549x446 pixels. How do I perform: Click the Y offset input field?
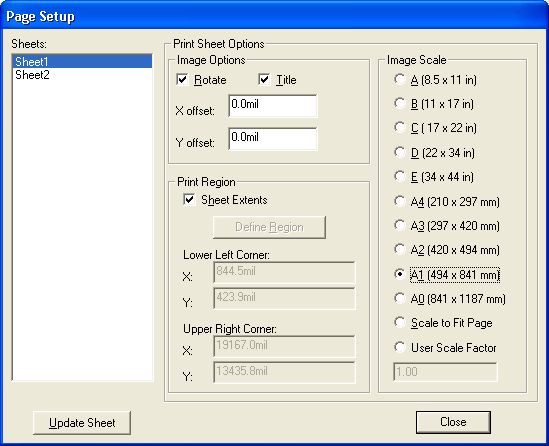(273, 139)
